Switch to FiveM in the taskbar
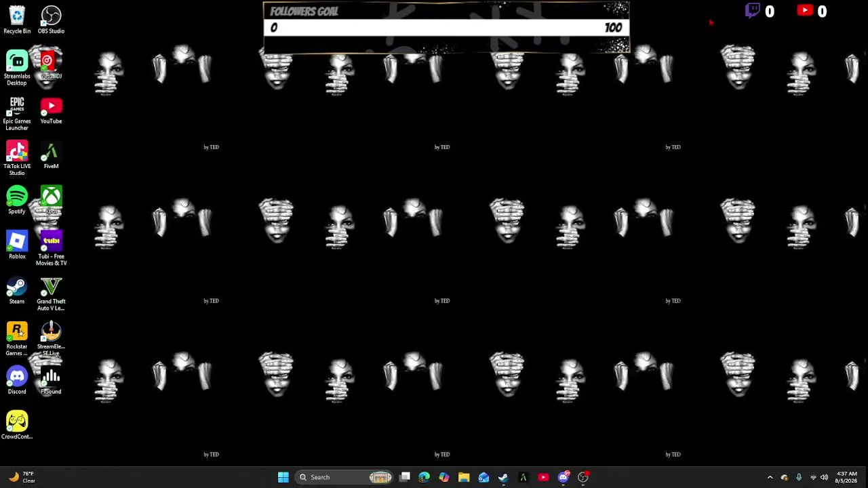 point(523,477)
